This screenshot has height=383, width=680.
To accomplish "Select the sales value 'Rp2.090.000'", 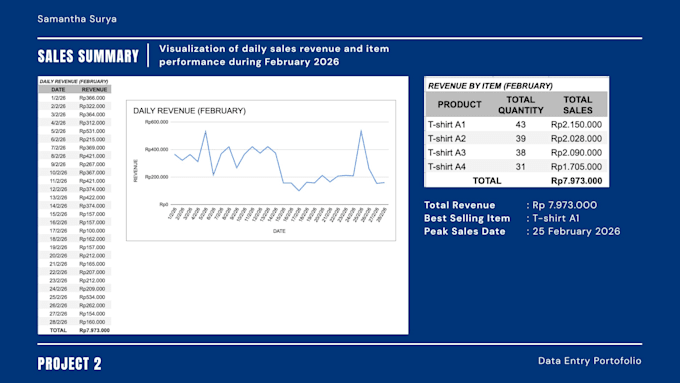I will pos(576,153).
